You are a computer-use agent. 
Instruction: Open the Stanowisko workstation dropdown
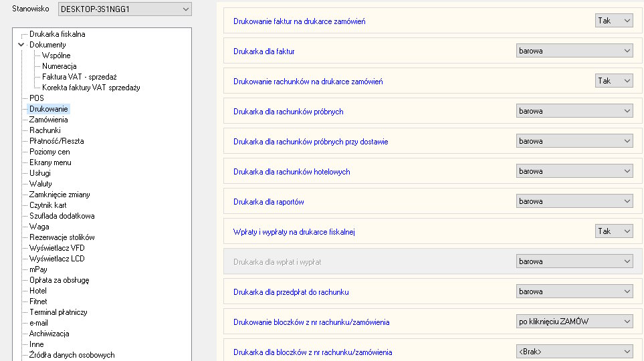tap(124, 9)
